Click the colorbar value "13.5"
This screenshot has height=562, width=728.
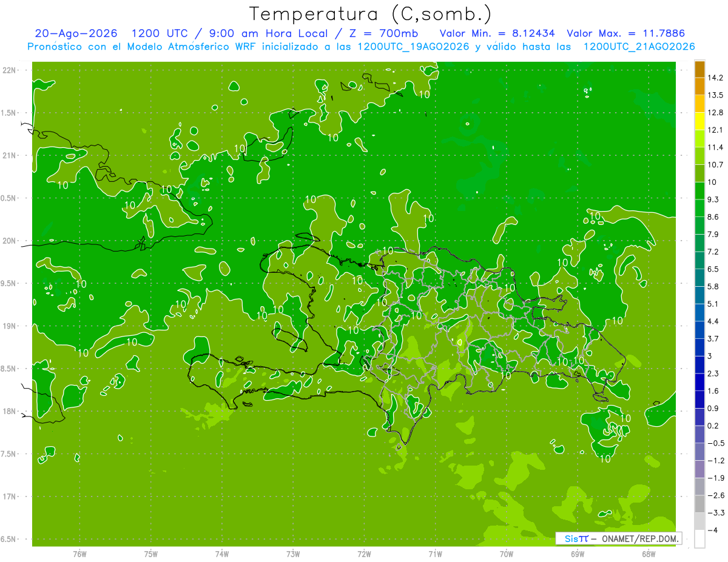click(x=715, y=95)
